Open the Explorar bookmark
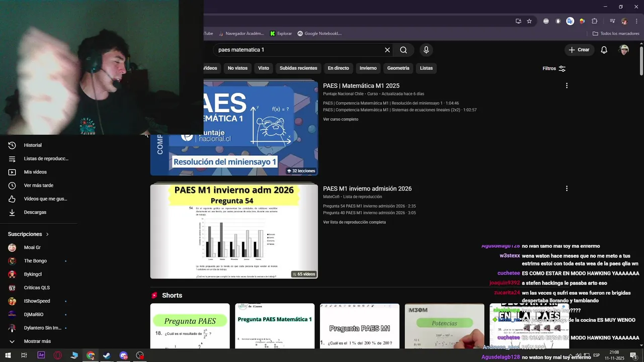The image size is (644, 362). point(281,34)
